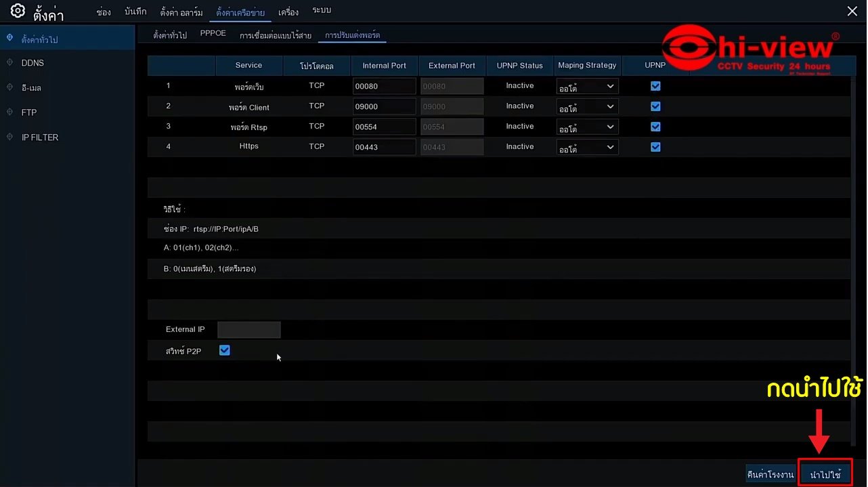
Task: Expand Maping Strategy dropdown for พอร์ต Client
Action: 587,107
